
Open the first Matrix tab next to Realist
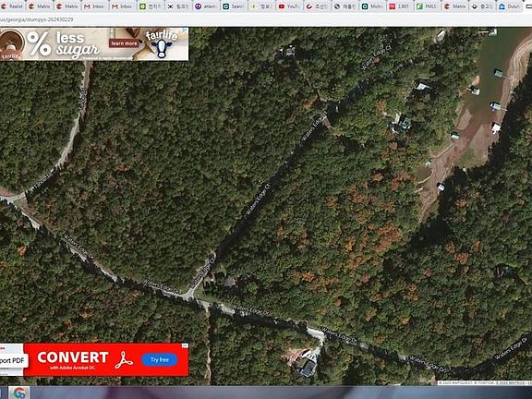pyautogui.click(x=40, y=6)
